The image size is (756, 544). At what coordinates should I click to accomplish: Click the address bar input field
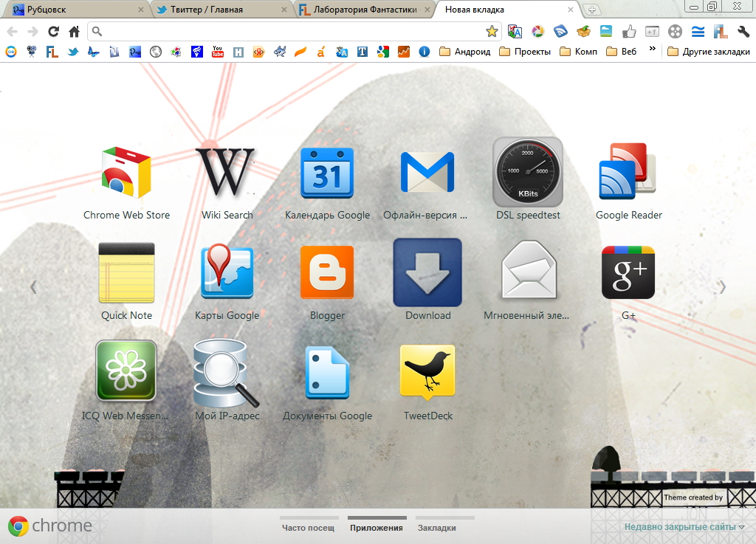pos(288,32)
